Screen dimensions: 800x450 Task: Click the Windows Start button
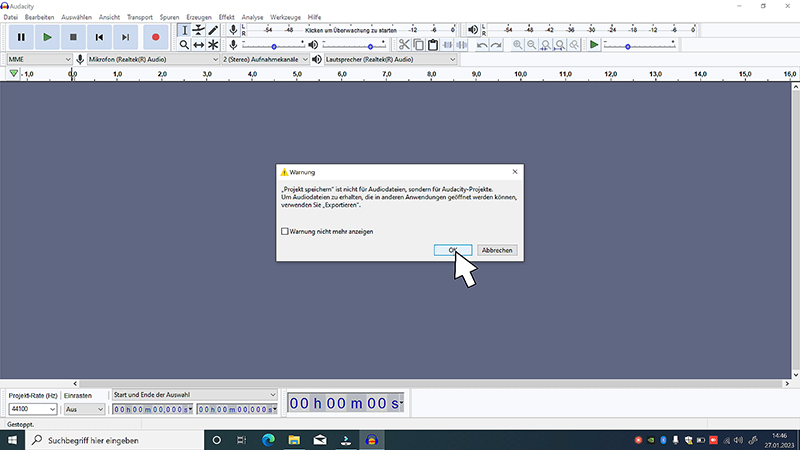[12, 440]
